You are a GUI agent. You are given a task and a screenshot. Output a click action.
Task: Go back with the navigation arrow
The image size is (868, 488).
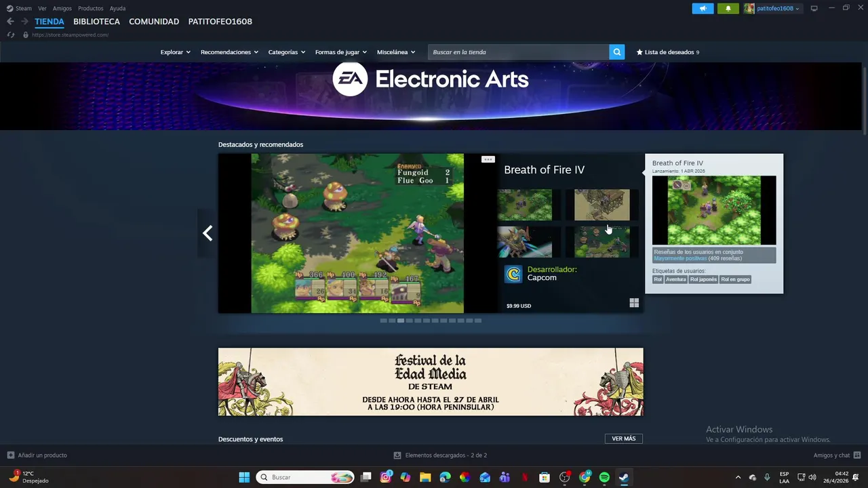tap(10, 22)
